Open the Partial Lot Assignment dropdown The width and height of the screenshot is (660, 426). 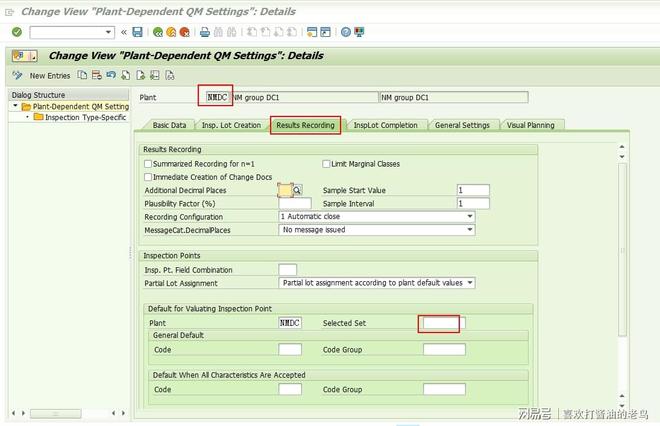pyautogui.click(x=470, y=283)
